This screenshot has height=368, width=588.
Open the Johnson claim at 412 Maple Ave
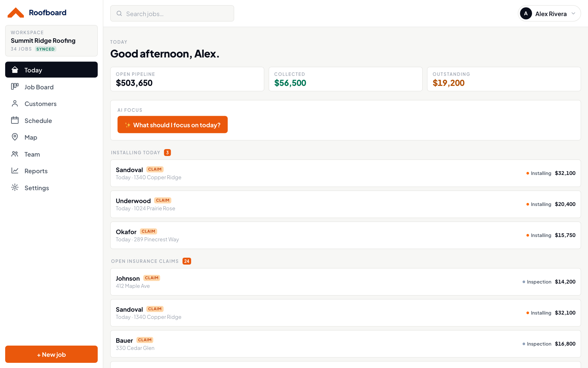coord(346,282)
